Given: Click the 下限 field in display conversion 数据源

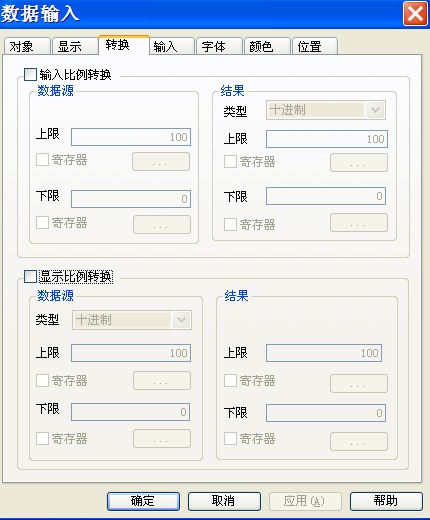Looking at the screenshot, I should pos(131,412).
